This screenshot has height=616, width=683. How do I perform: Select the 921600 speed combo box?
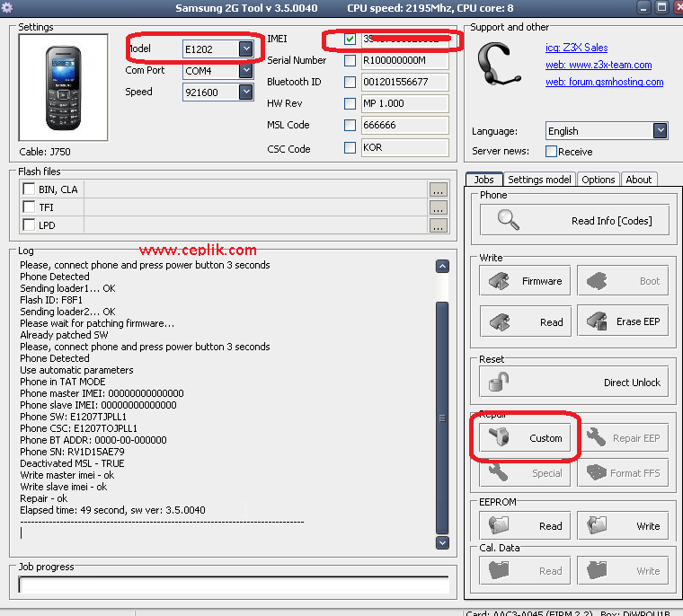[x=217, y=92]
